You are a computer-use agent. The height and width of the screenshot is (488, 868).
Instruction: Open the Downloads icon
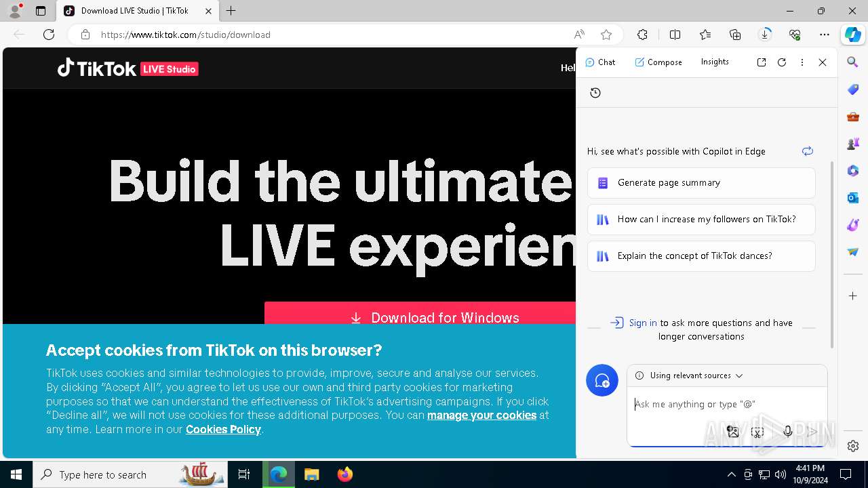(765, 35)
